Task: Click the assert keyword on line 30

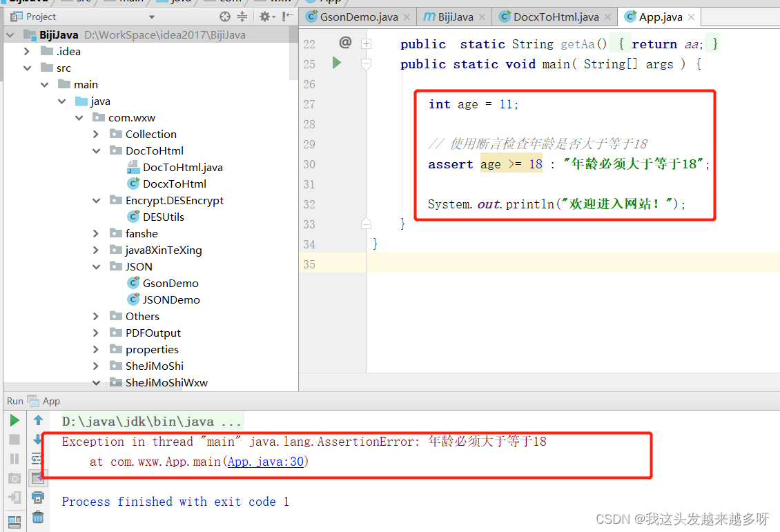Action: (x=451, y=164)
